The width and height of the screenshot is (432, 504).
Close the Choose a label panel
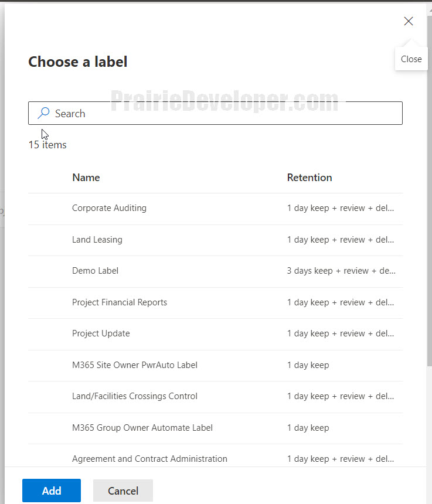coord(408,21)
